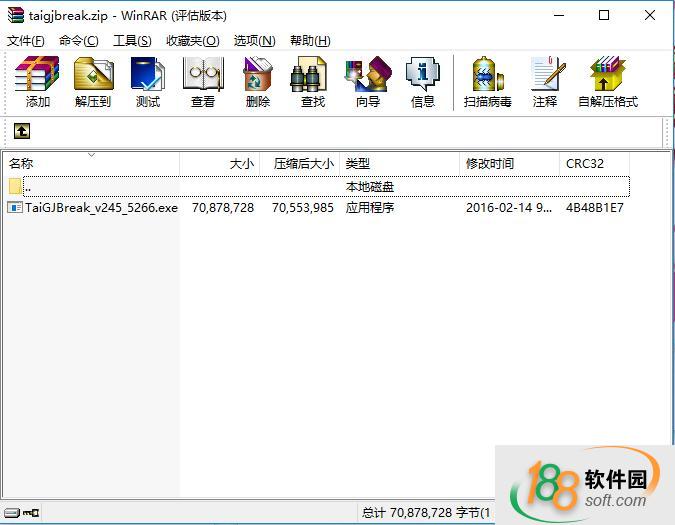Launch the 向导 (Wizard) tool
Screen dimensions: 675x525
point(368,82)
